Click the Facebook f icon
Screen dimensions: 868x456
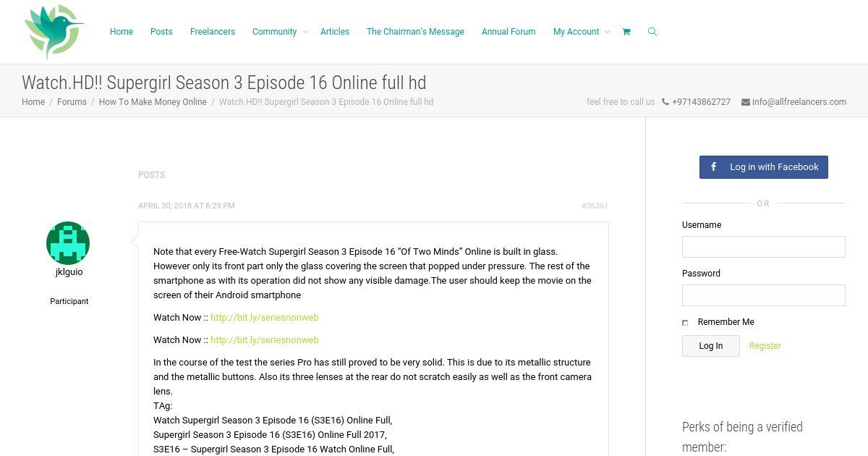pos(713,167)
